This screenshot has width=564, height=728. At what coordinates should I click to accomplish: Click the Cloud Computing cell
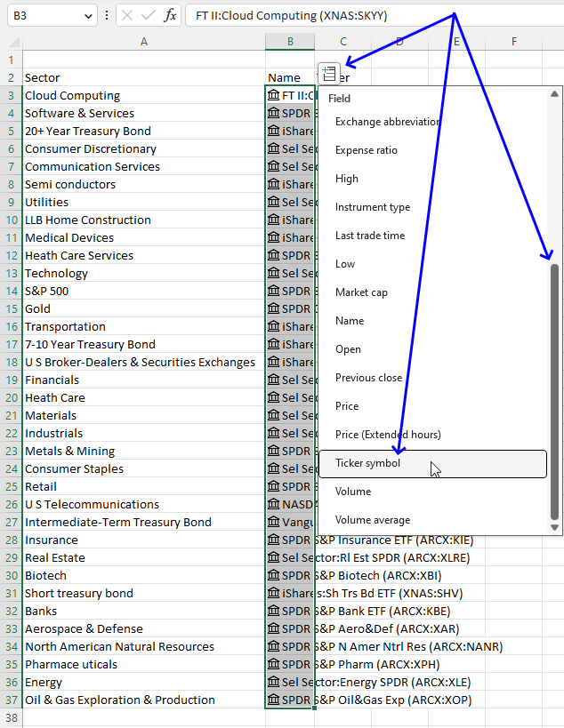pos(143,95)
